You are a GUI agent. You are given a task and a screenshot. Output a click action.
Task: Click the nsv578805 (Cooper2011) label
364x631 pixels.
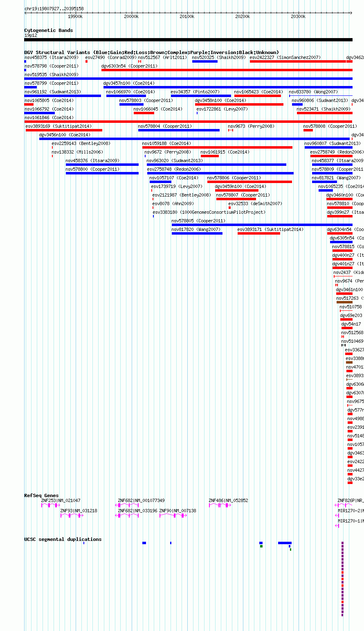tap(198, 221)
